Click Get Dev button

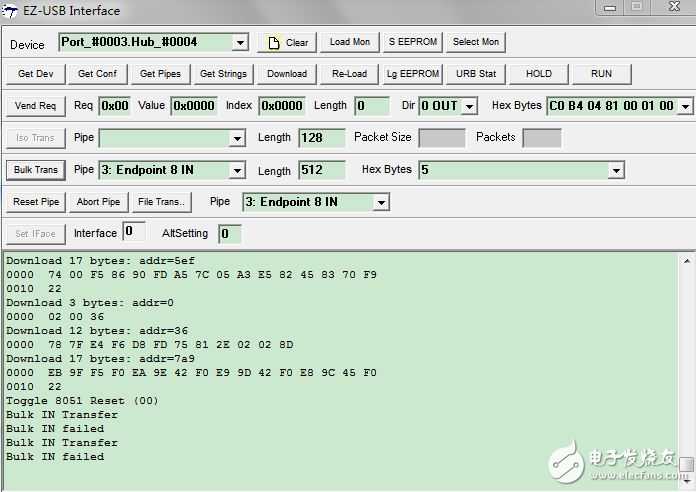coord(36,74)
